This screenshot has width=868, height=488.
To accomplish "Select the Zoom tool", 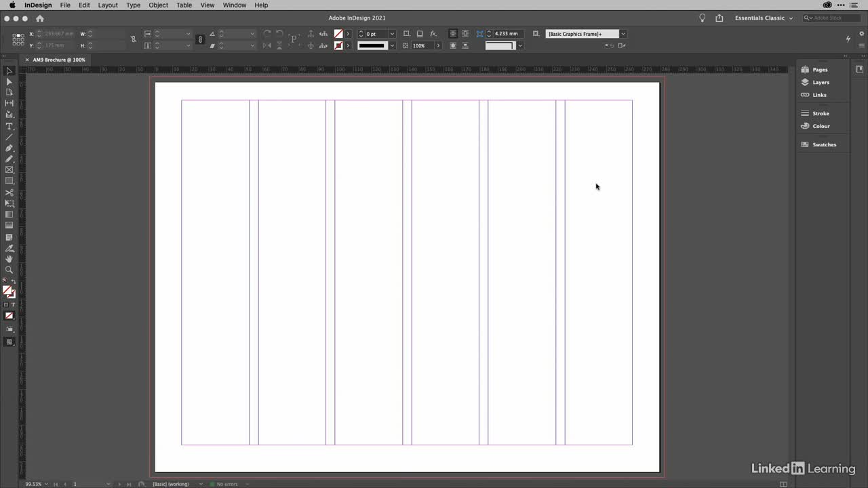I will pos(9,270).
